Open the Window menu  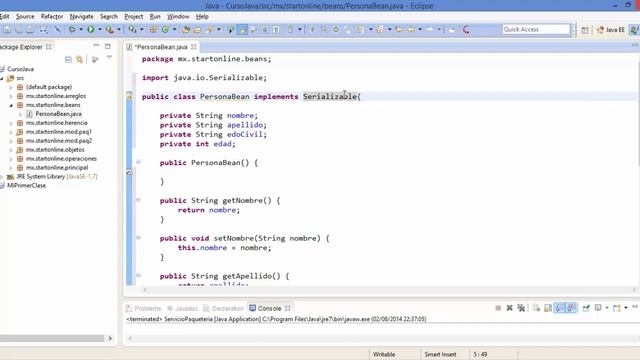(x=178, y=16)
